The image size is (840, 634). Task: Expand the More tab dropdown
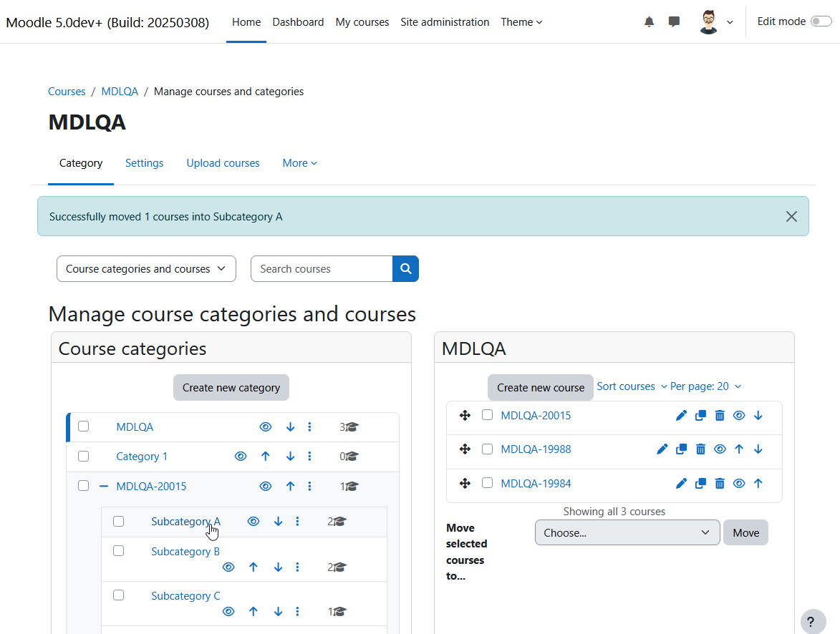point(299,163)
